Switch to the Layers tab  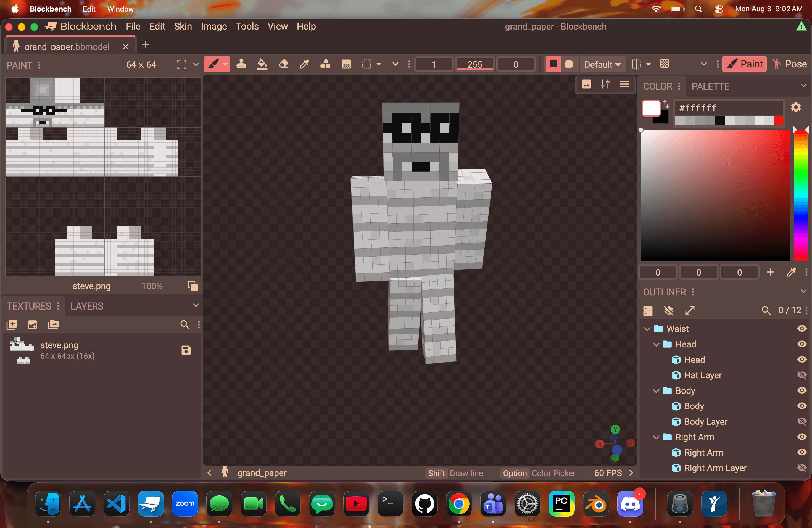click(x=87, y=306)
